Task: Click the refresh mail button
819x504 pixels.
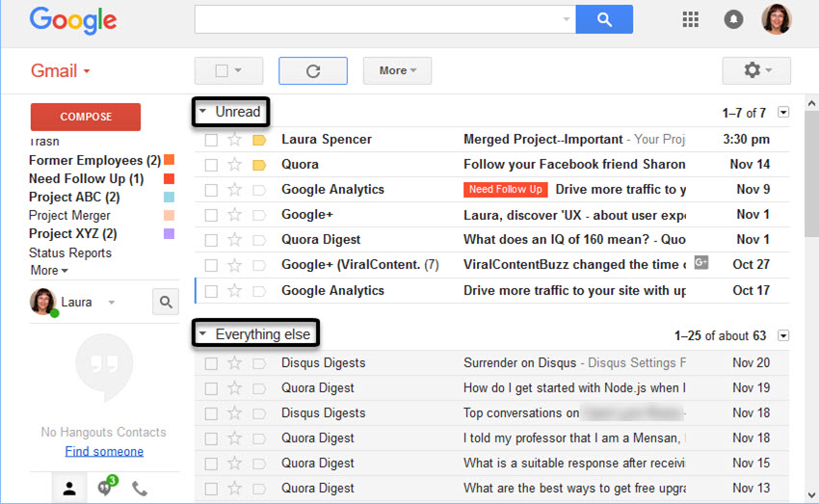Action: point(313,70)
